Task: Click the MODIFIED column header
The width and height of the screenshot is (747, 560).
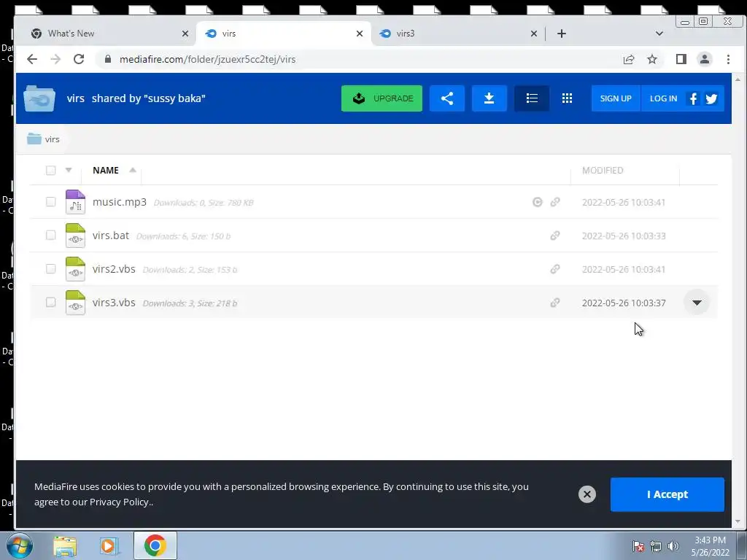Action: tap(602, 170)
